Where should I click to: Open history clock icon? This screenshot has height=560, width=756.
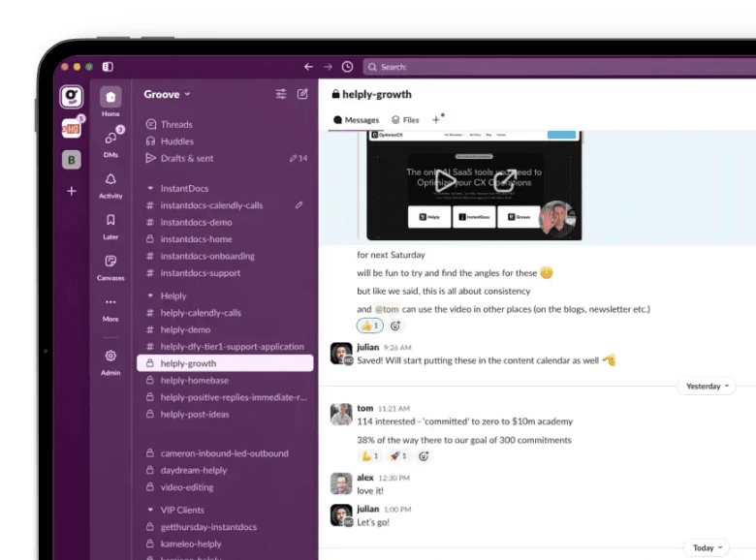coord(347,67)
